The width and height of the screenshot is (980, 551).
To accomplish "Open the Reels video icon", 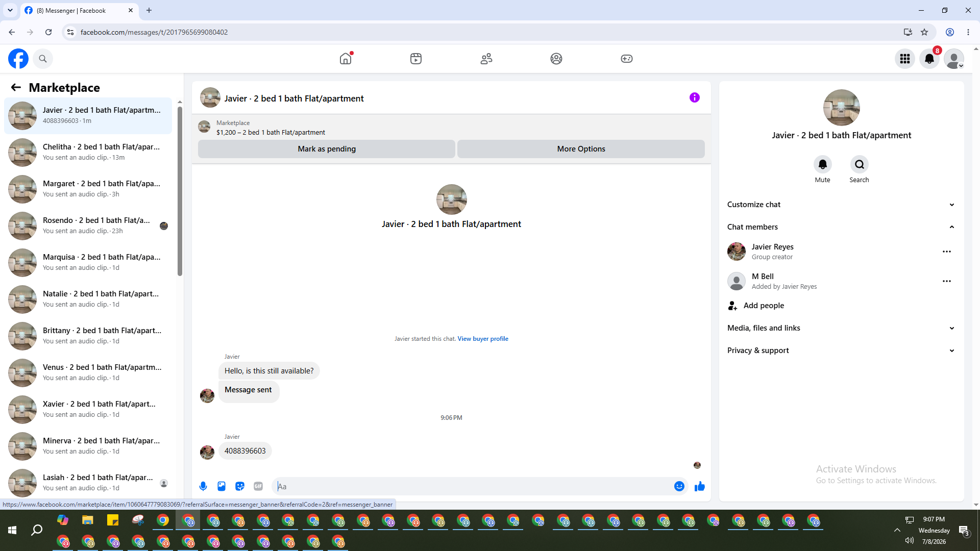I will coord(416,59).
